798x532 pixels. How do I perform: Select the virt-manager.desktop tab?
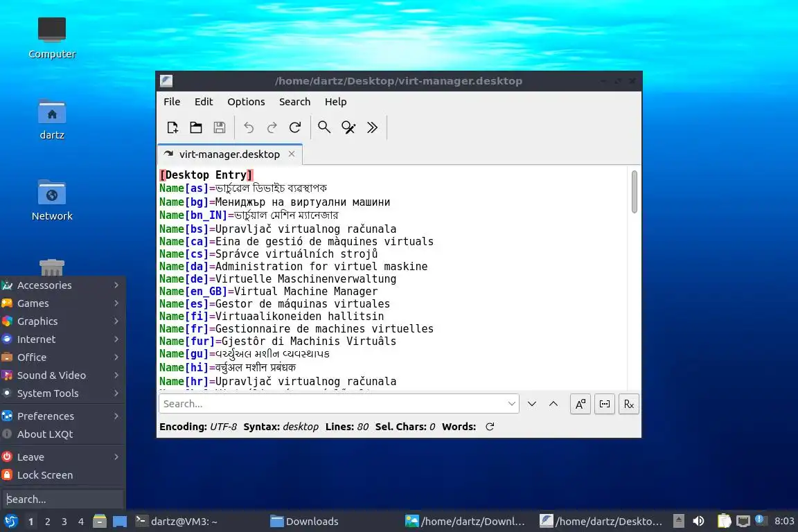click(230, 154)
